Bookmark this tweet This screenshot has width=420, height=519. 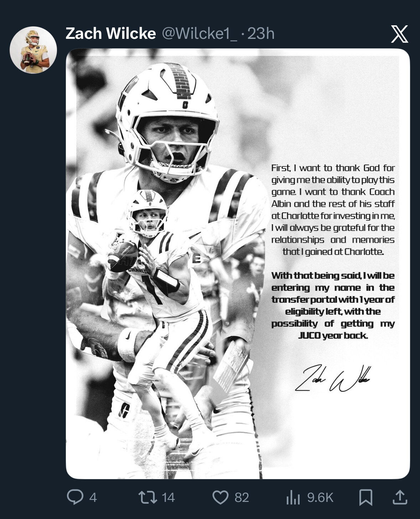click(366, 497)
